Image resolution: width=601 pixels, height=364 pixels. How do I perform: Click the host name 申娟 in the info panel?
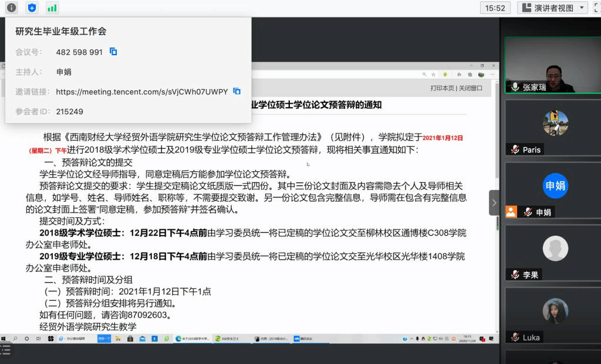click(x=63, y=72)
